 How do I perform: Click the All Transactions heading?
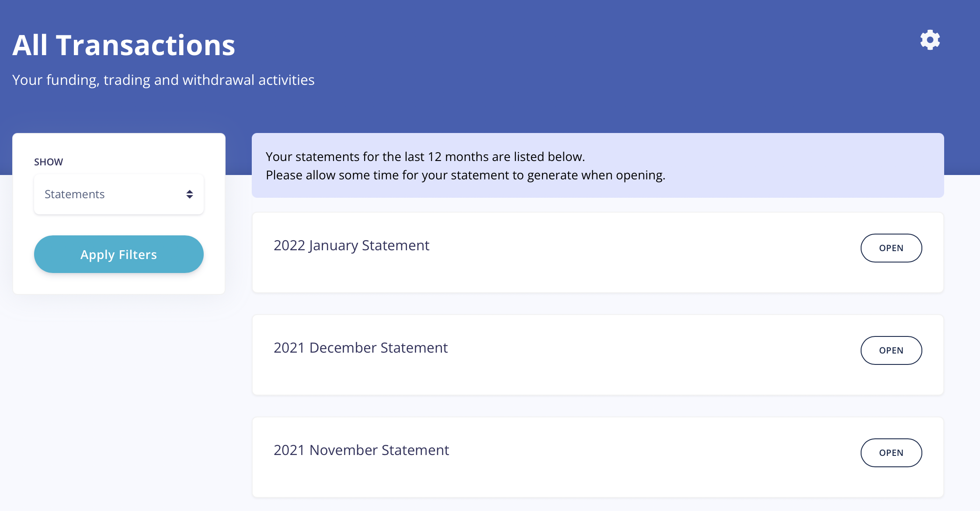click(124, 45)
